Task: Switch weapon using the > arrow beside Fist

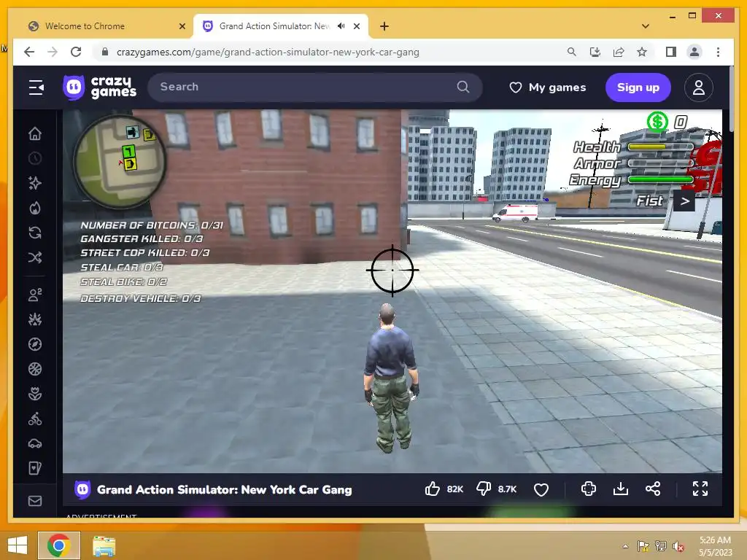Action: coord(684,201)
